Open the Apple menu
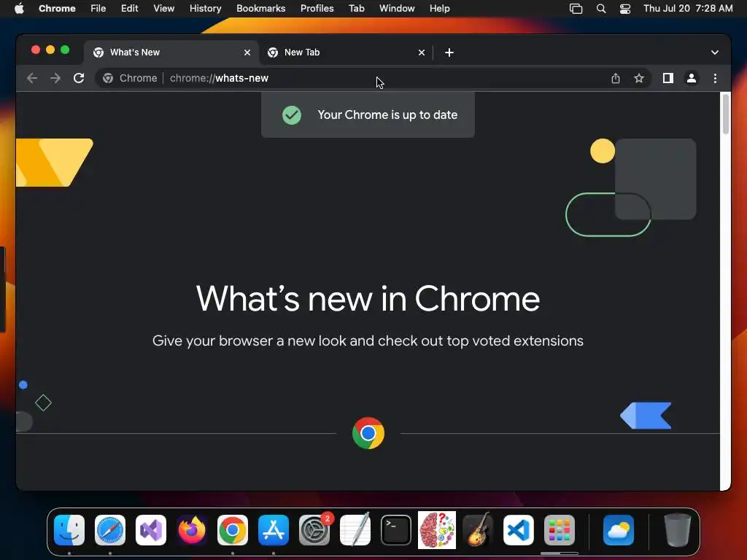This screenshot has height=560, width=747. tap(19, 8)
